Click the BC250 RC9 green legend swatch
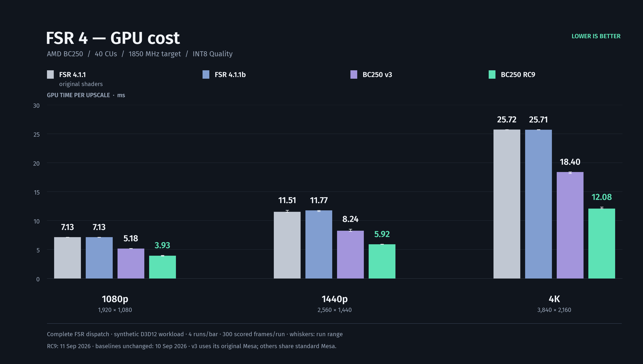This screenshot has height=364, width=643. click(x=492, y=75)
